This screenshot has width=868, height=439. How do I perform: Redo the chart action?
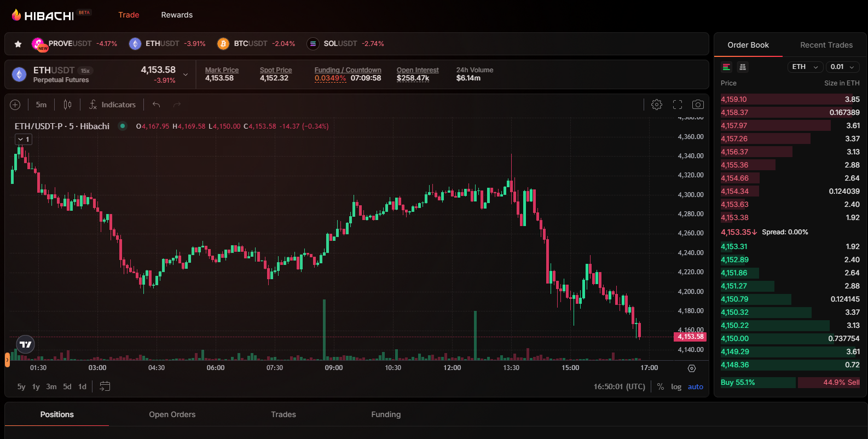[x=177, y=105]
